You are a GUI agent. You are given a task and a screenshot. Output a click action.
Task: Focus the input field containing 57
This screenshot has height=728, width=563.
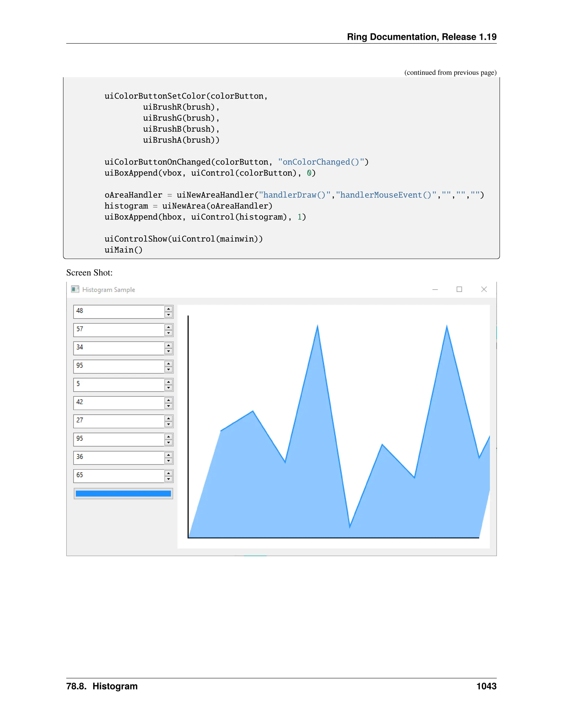coord(119,330)
